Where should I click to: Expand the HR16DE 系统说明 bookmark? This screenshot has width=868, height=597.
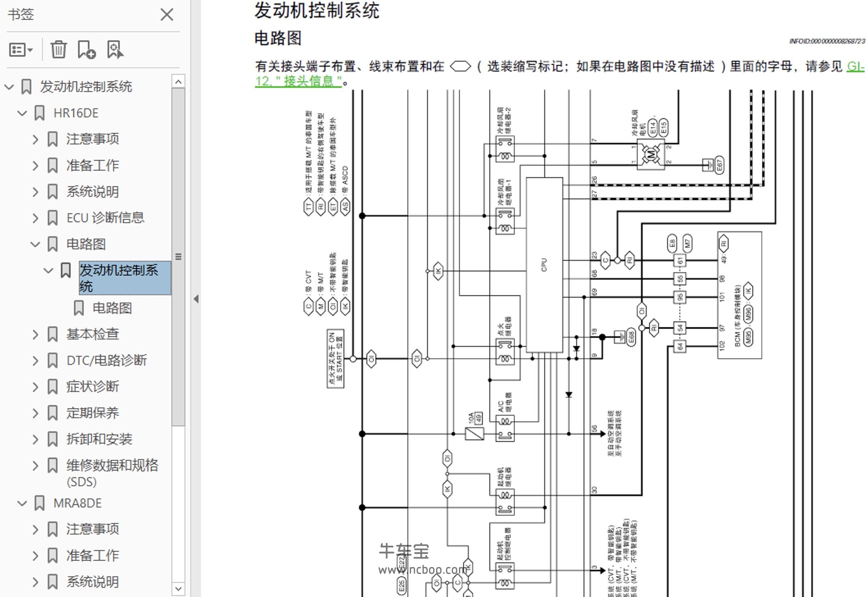(35, 191)
